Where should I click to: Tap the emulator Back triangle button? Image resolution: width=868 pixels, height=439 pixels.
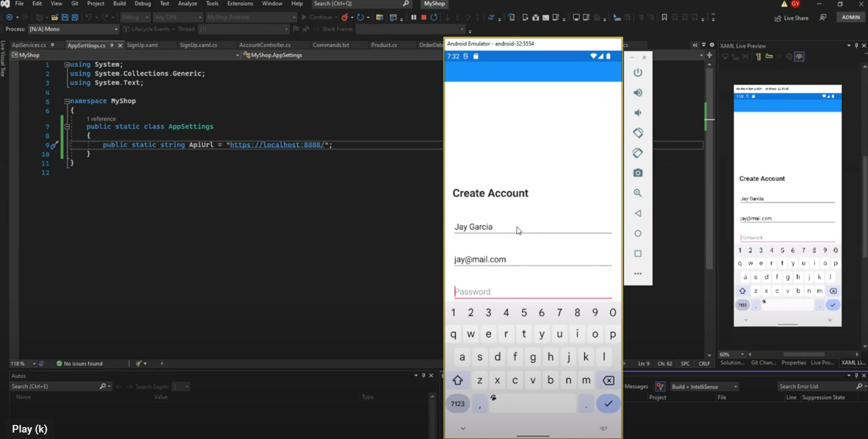pyautogui.click(x=638, y=213)
